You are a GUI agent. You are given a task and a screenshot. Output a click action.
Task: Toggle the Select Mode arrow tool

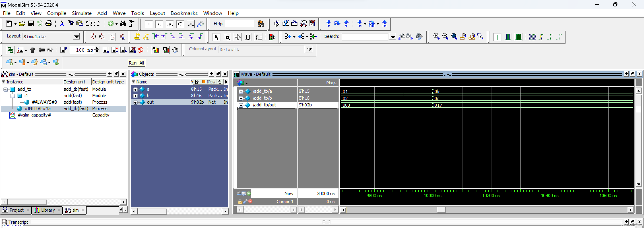pos(217,37)
